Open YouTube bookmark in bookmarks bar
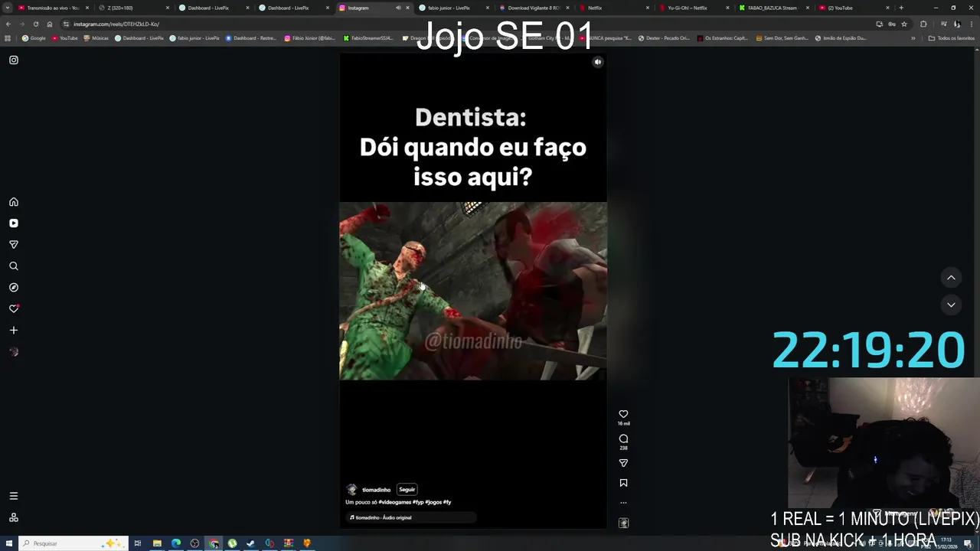 click(64, 38)
